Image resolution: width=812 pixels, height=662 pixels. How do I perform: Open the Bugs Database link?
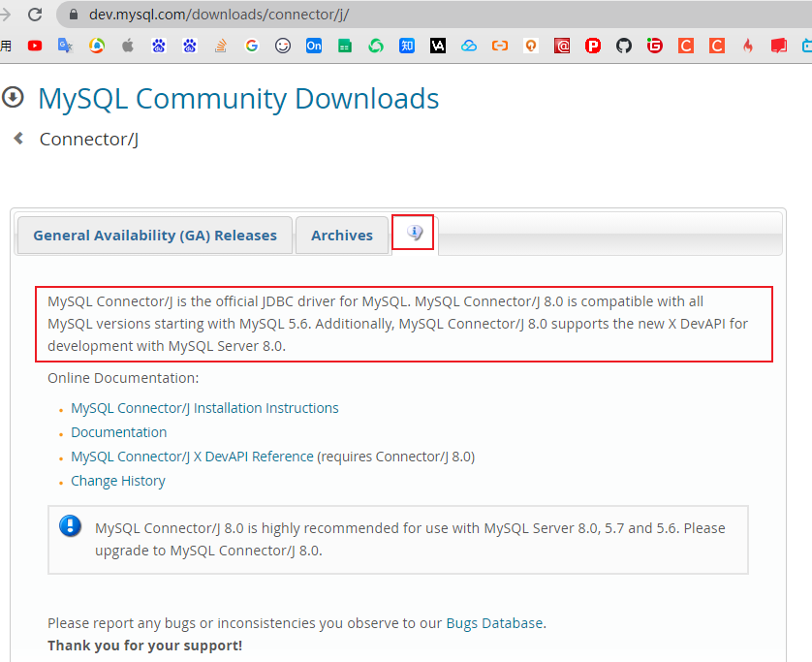(494, 623)
